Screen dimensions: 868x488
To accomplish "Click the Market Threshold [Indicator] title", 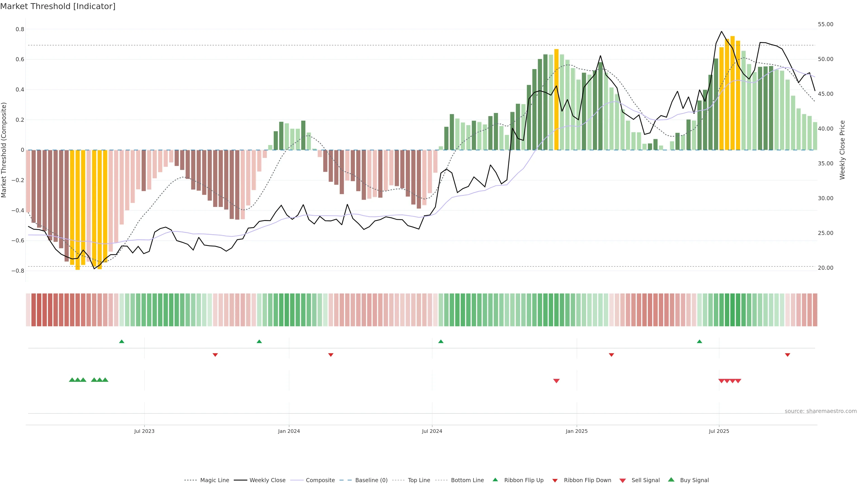I will (58, 6).
